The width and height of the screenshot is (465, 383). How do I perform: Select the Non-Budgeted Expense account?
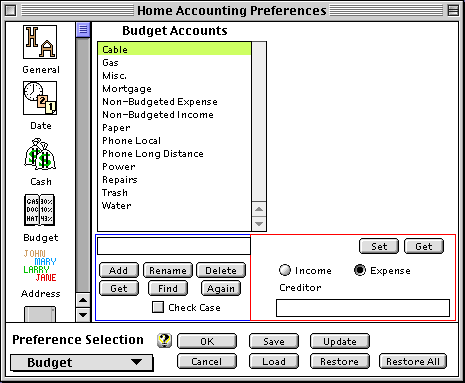[174, 101]
